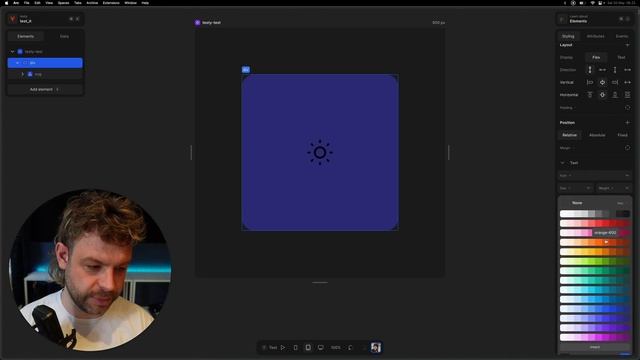Select the phone viewport icon in bottom toolbar

[x=296, y=348]
